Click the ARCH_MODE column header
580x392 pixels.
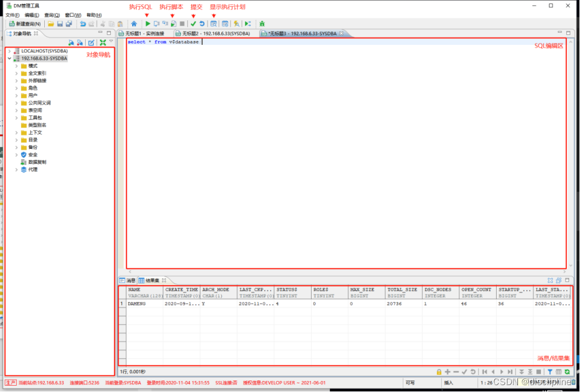pyautogui.click(x=218, y=293)
